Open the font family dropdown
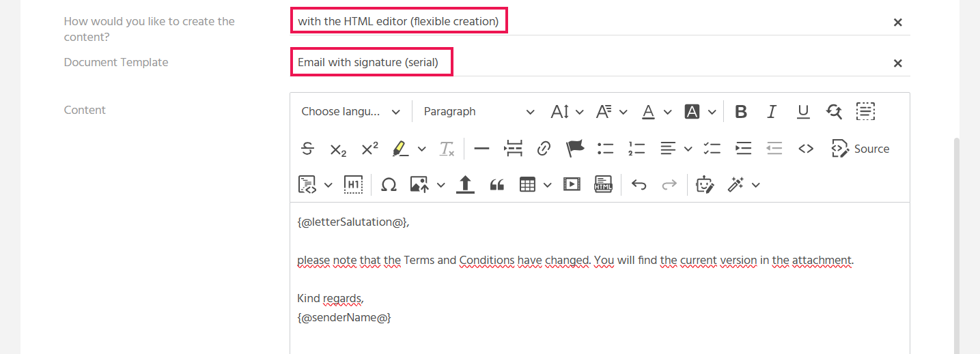Image resolution: width=980 pixels, height=354 pixels. (x=611, y=112)
